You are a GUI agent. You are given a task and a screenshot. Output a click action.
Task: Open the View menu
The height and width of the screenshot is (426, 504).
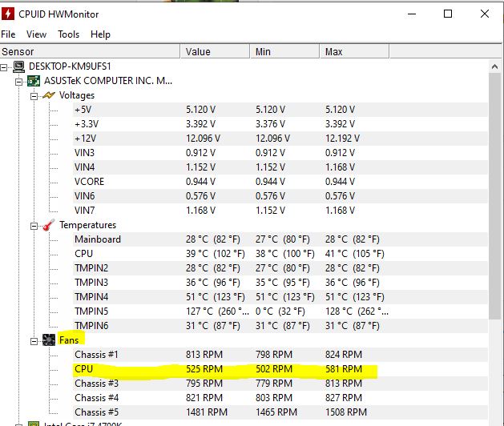pyautogui.click(x=36, y=34)
